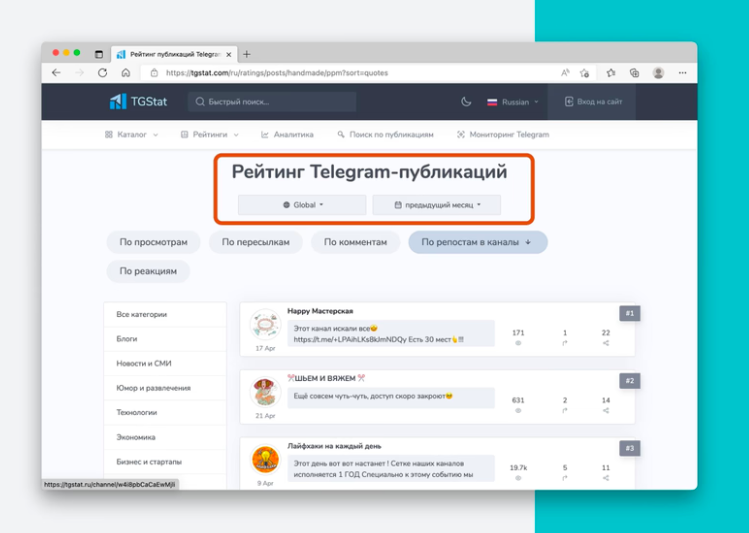Add this page to favorites

click(584, 73)
